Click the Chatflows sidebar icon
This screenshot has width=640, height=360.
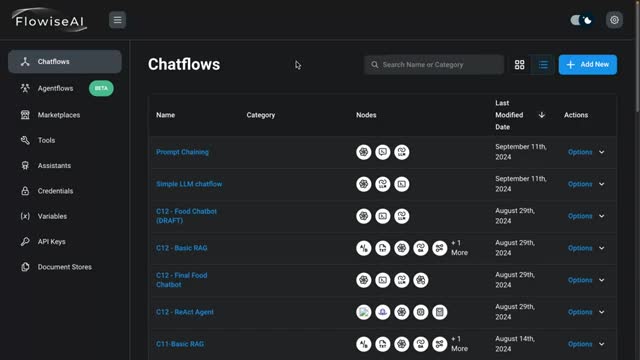point(25,62)
